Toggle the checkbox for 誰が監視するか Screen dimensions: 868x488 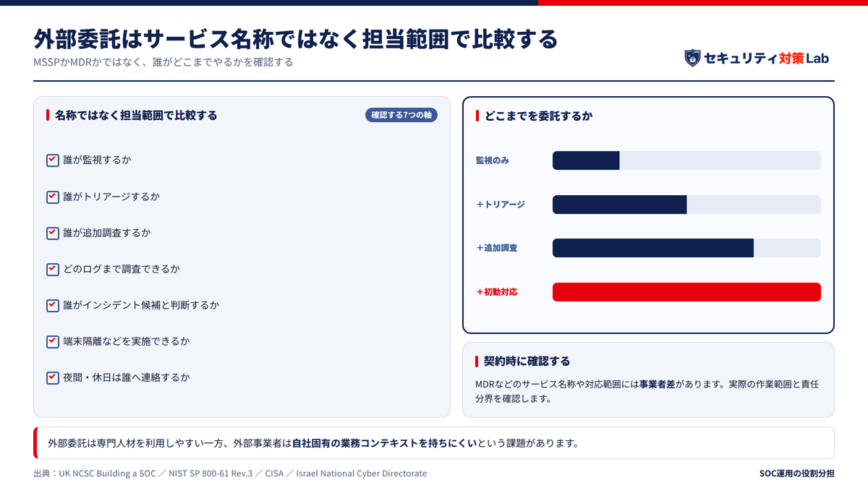click(53, 160)
